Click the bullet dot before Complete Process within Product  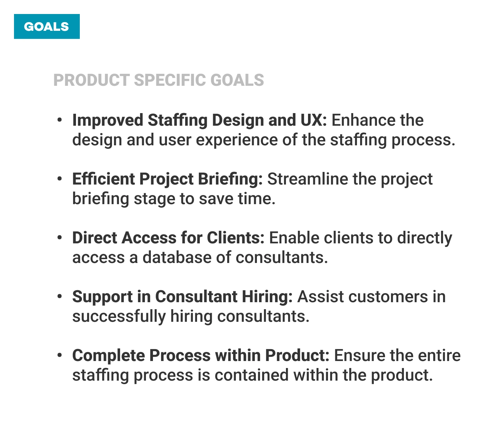[60, 356]
